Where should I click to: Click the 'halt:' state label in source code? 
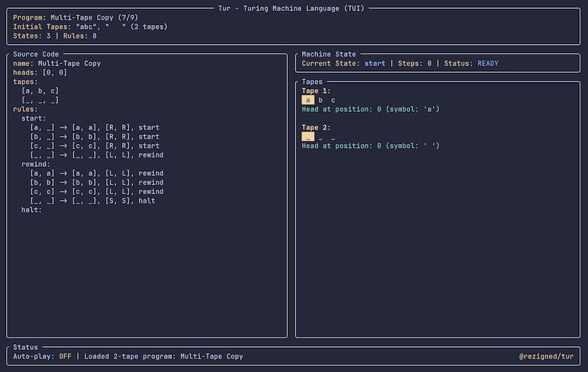click(x=32, y=210)
